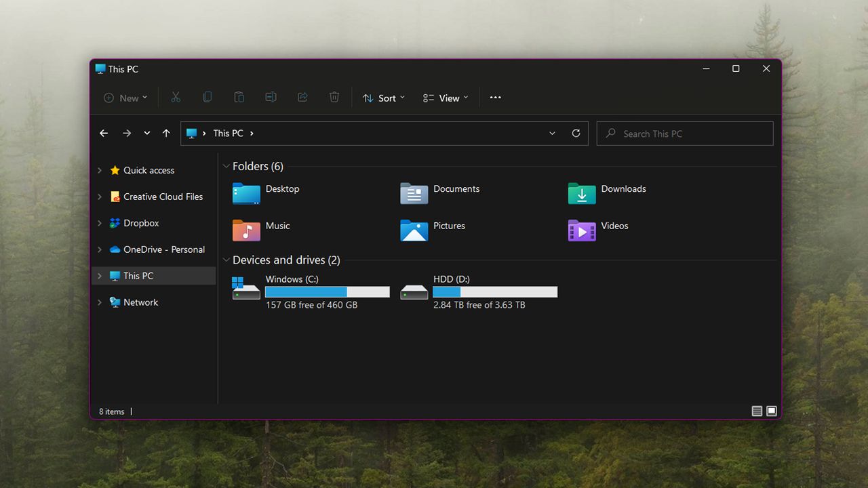Select This PC in sidebar
The width and height of the screenshot is (868, 488).
tap(153, 276)
